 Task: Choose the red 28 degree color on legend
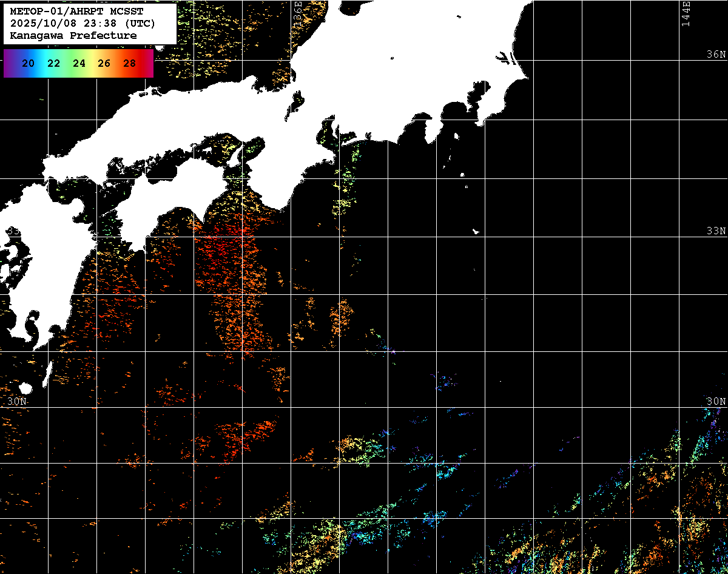pos(129,63)
